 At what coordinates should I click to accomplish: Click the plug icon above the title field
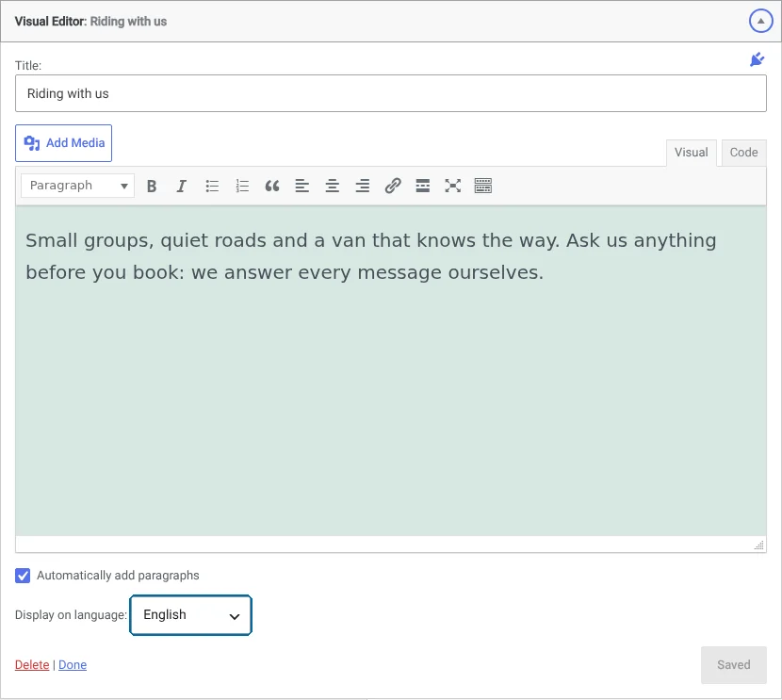(757, 59)
